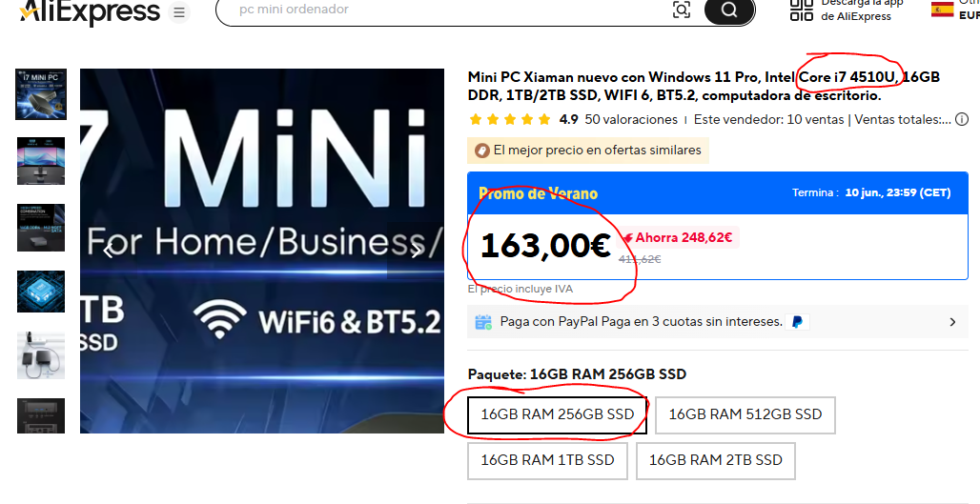Screen dimensions: 980x504
Task: Open image search camera icon
Action: 682,10
